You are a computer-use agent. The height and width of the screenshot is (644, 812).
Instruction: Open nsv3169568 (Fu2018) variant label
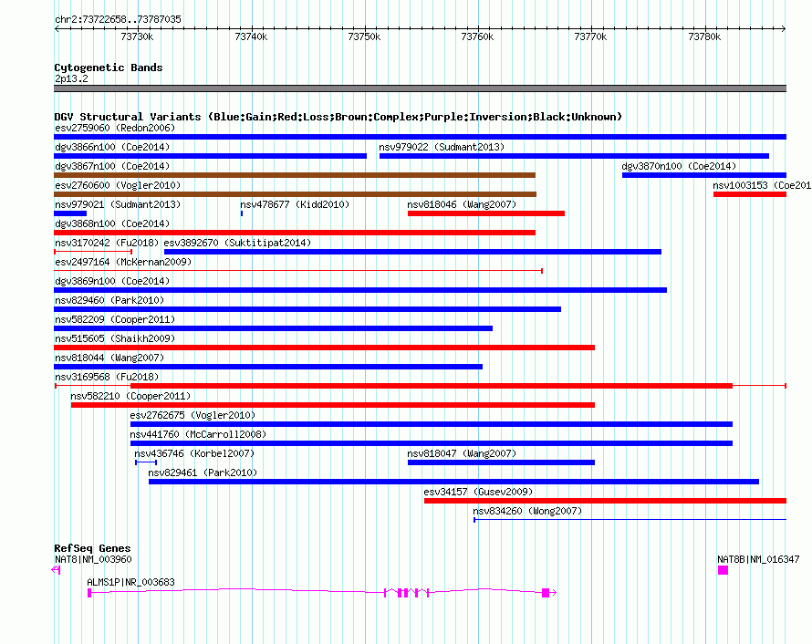click(x=107, y=377)
